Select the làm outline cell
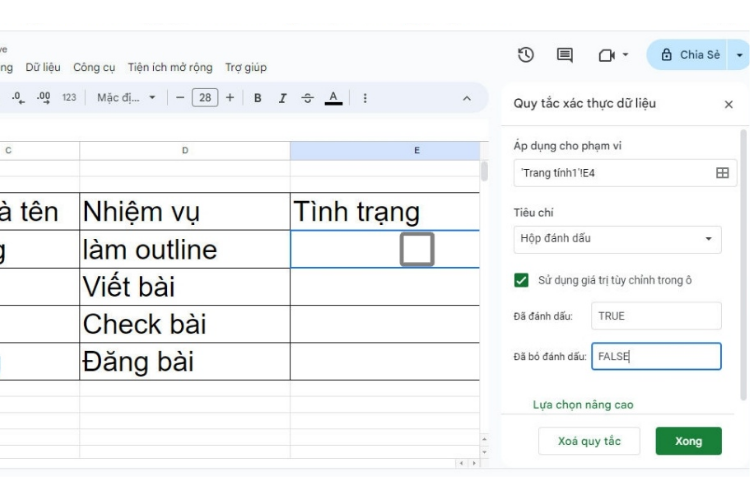The width and height of the screenshot is (750, 500). (185, 249)
